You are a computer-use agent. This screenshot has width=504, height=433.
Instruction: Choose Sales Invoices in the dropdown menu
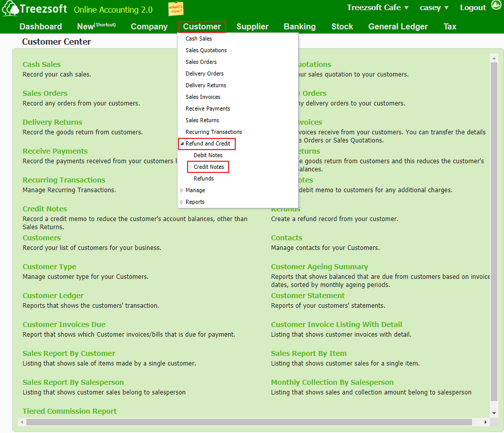click(x=203, y=97)
